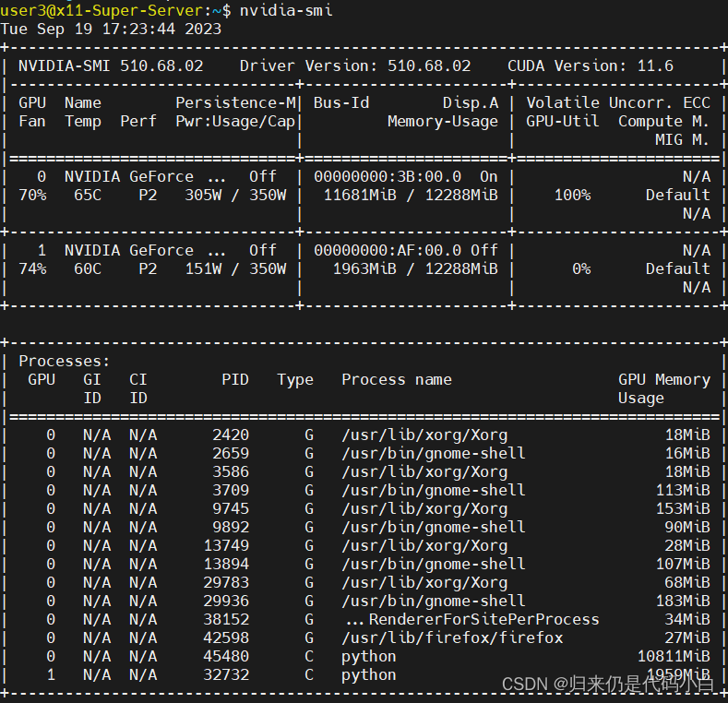Click the "Compute M." column header
The image size is (728, 703).
(x=664, y=122)
